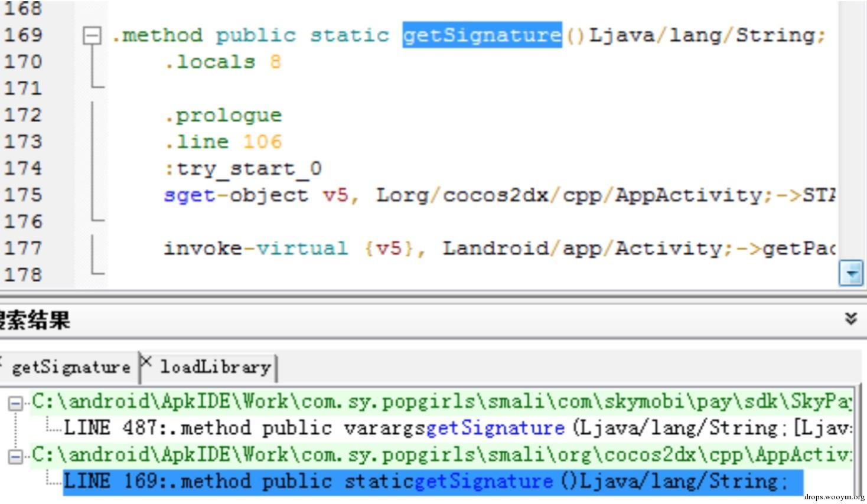
Task: Open the LINE 169 search result
Action: point(433,482)
